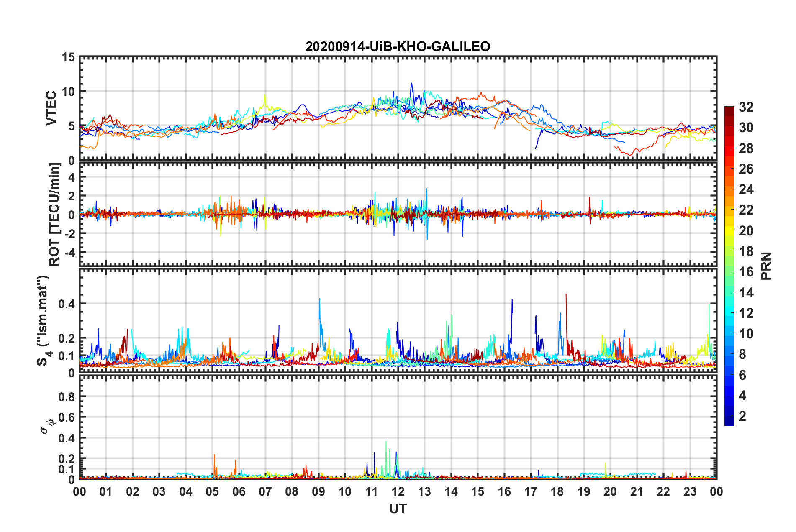Click the ROT [TECU/min] axis label

point(54,215)
